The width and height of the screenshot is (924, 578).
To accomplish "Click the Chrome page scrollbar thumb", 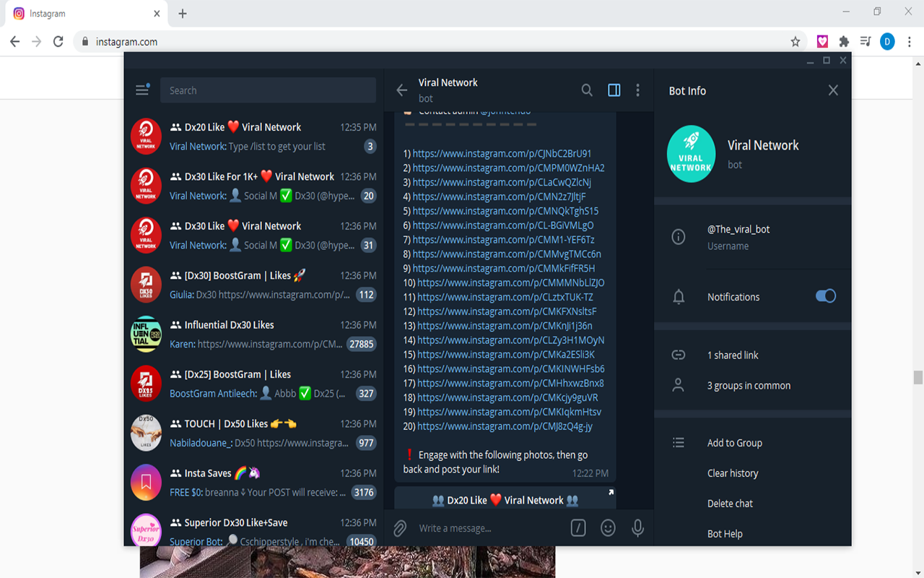I will (918, 377).
